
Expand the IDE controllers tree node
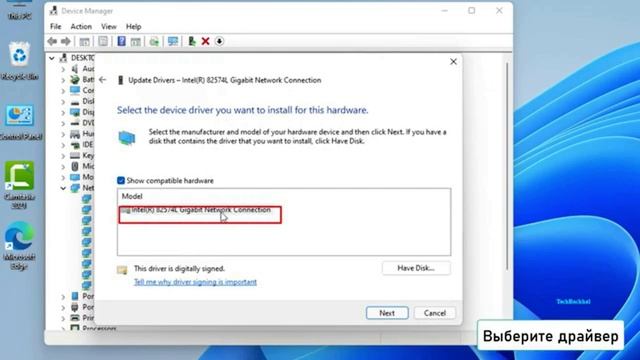coord(63,145)
